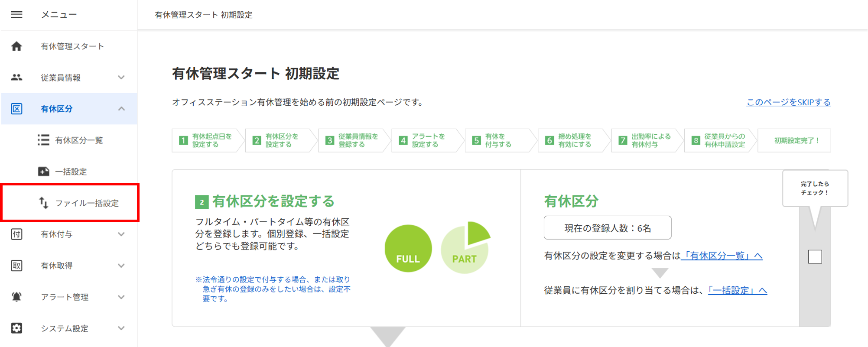Click the 付 icon beside 有休付与
Viewport: 868px width, 347px height.
(16, 234)
